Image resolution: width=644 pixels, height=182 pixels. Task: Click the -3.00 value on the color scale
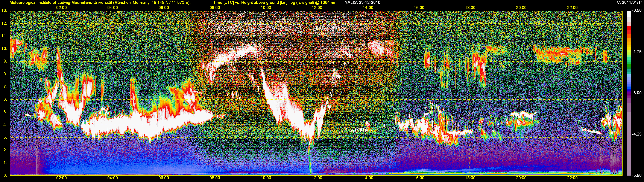[636, 93]
